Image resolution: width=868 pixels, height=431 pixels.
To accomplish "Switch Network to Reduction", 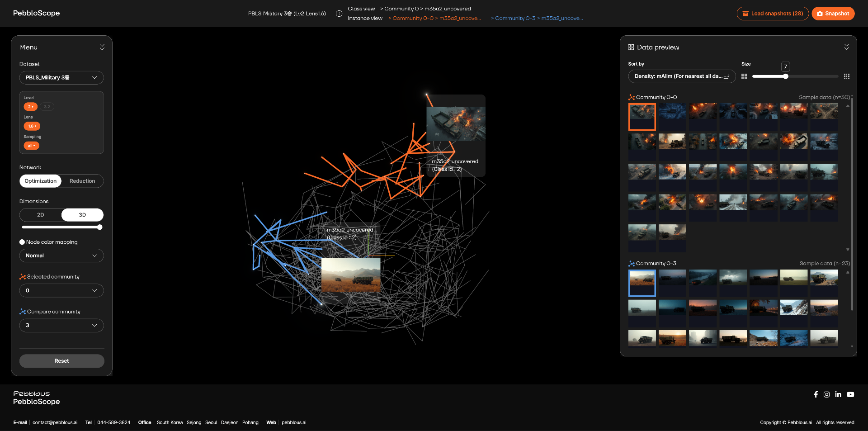I will [82, 181].
